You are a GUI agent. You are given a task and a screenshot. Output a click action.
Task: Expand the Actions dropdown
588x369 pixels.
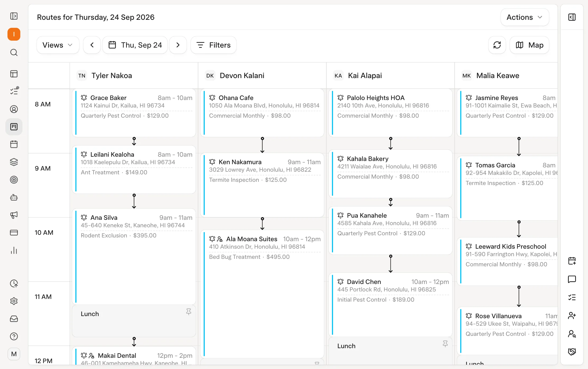tap(525, 17)
